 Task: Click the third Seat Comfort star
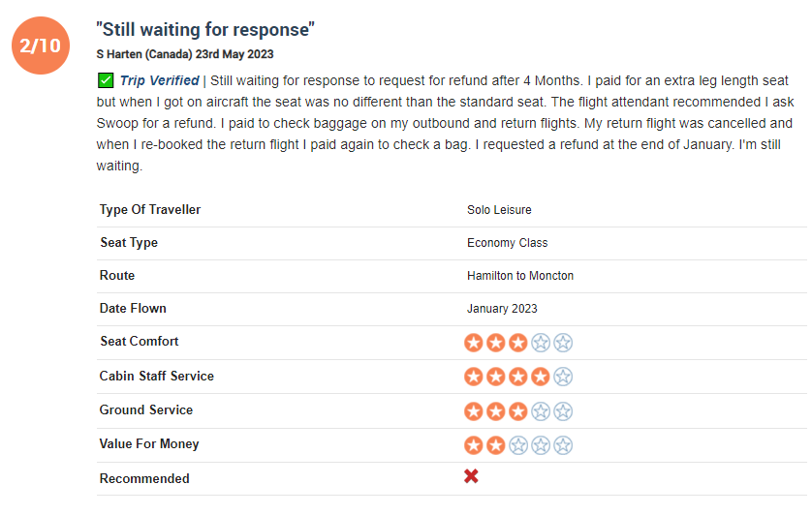tap(517, 343)
